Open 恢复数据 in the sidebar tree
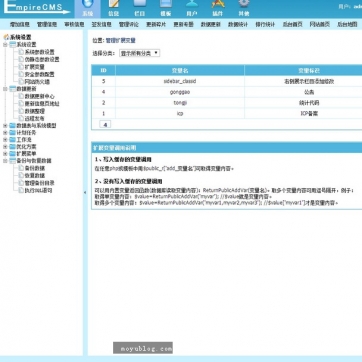 coord(35,176)
